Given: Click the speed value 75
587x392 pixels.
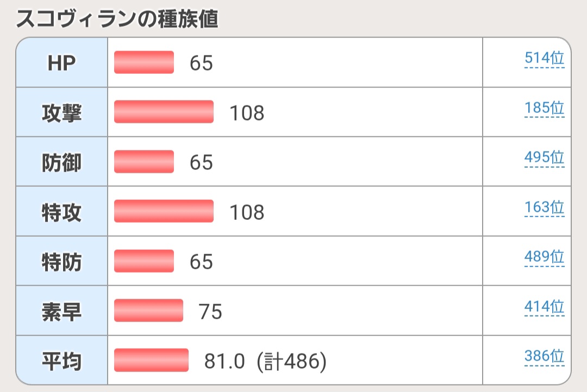Looking at the screenshot, I should (x=210, y=312).
